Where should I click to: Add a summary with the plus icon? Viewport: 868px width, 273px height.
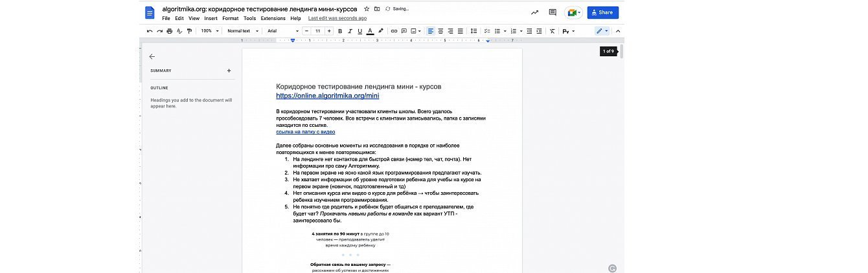(229, 71)
